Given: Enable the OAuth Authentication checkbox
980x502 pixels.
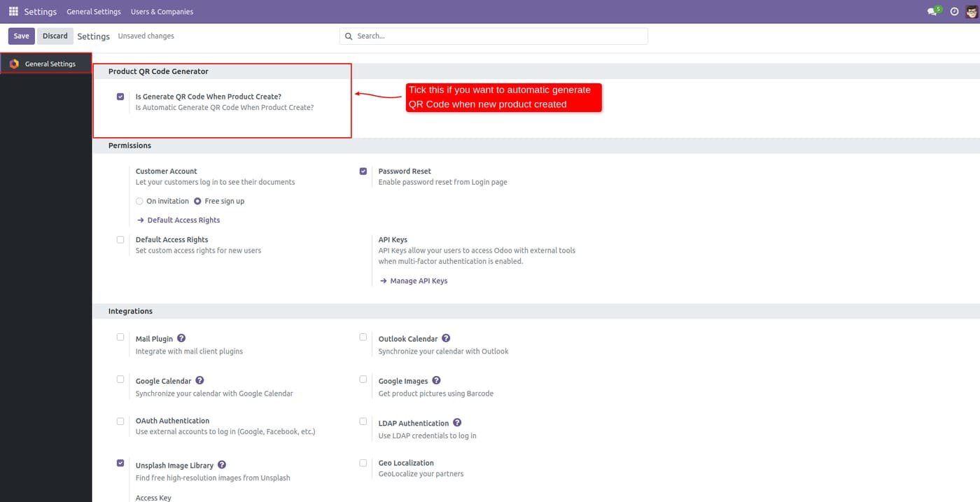Looking at the screenshot, I should click(120, 421).
